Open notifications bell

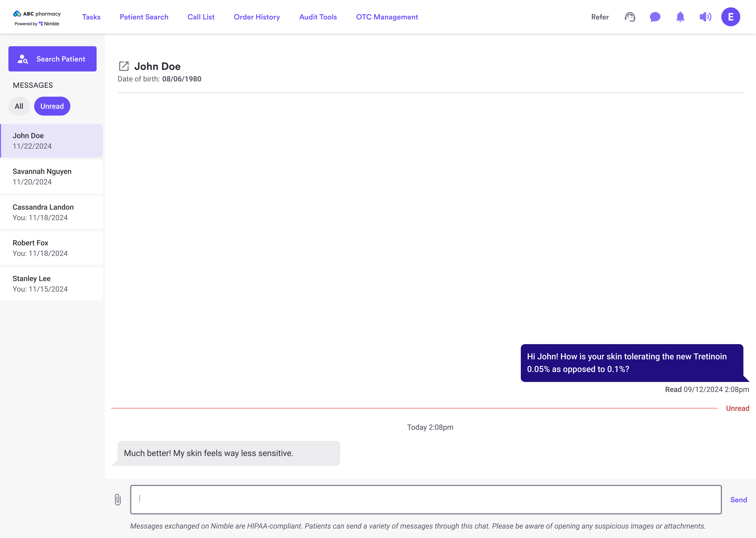(x=680, y=17)
